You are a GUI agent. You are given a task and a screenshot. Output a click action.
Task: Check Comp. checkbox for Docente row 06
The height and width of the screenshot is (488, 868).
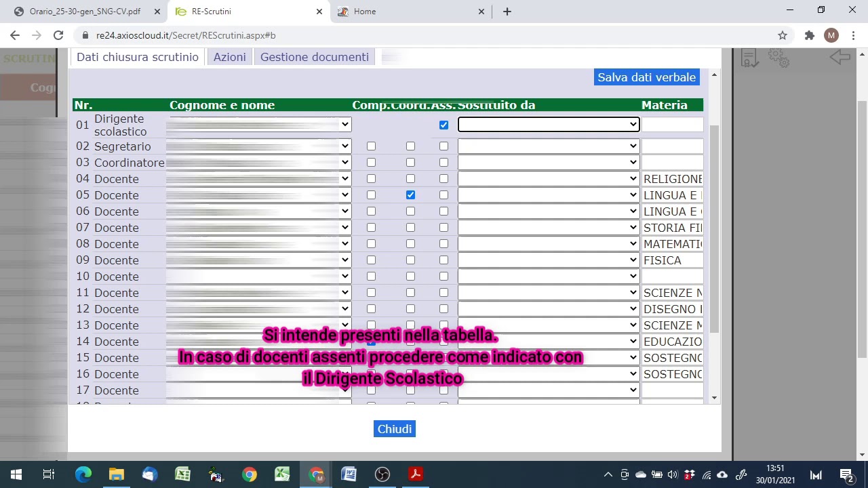(371, 211)
